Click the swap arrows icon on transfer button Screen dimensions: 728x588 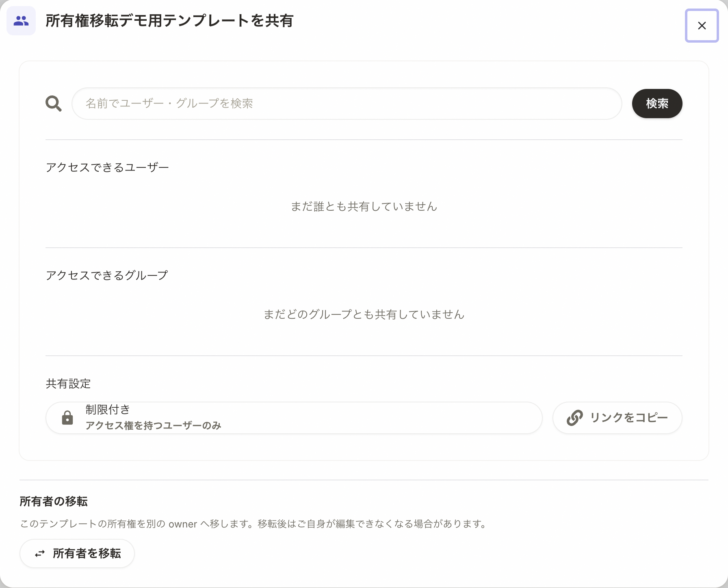(40, 554)
